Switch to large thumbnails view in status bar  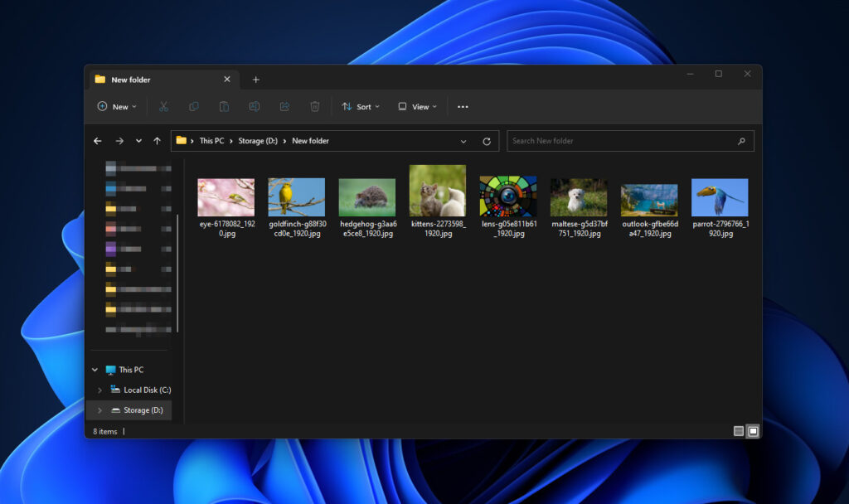coord(753,431)
